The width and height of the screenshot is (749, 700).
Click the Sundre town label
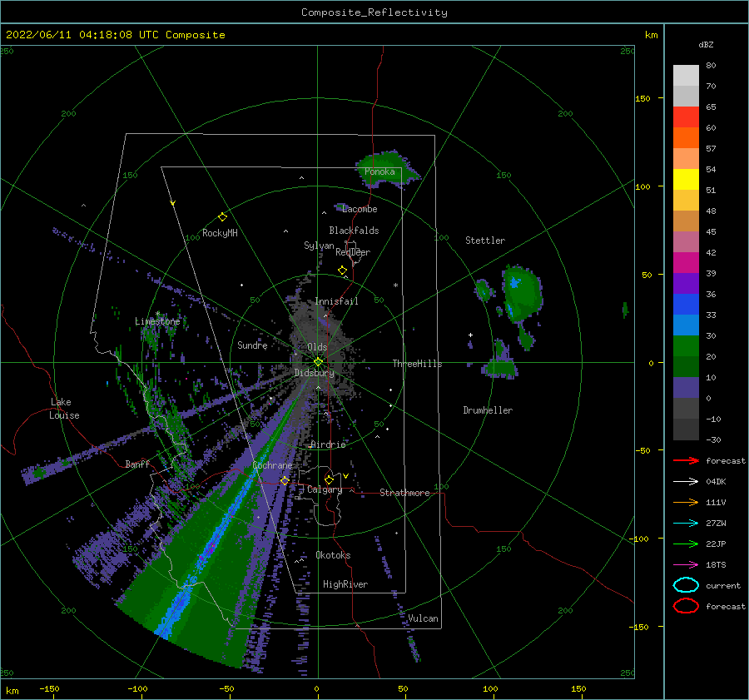(252, 345)
